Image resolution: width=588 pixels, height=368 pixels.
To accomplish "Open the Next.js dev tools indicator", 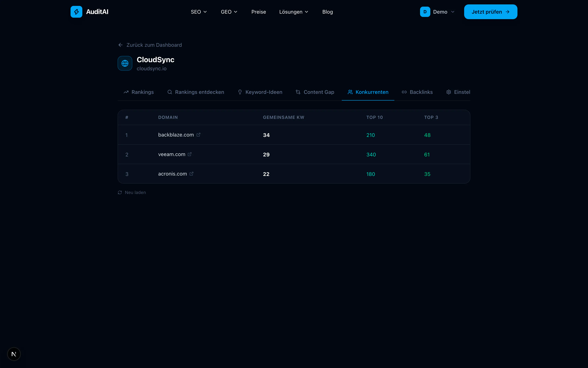I will point(14,354).
